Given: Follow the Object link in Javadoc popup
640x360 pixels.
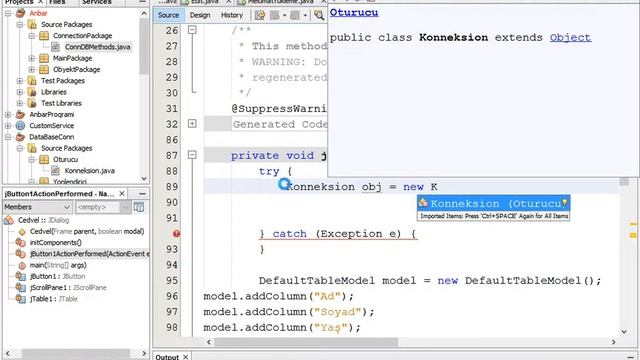Looking at the screenshot, I should 570,38.
